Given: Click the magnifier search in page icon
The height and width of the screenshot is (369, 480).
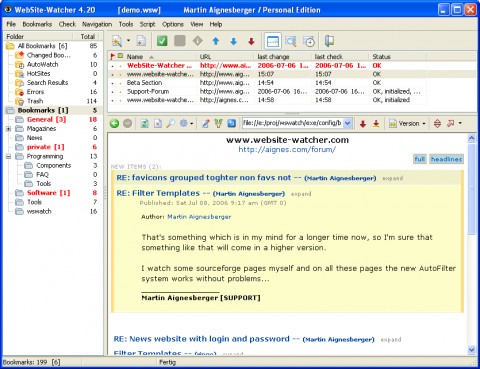Looking at the screenshot, I should coord(171,124).
